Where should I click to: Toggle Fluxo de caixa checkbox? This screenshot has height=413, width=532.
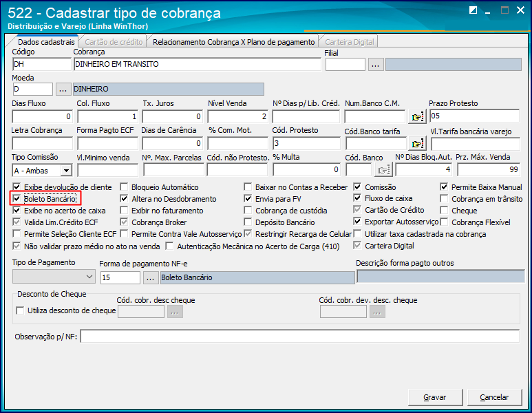[x=357, y=198]
